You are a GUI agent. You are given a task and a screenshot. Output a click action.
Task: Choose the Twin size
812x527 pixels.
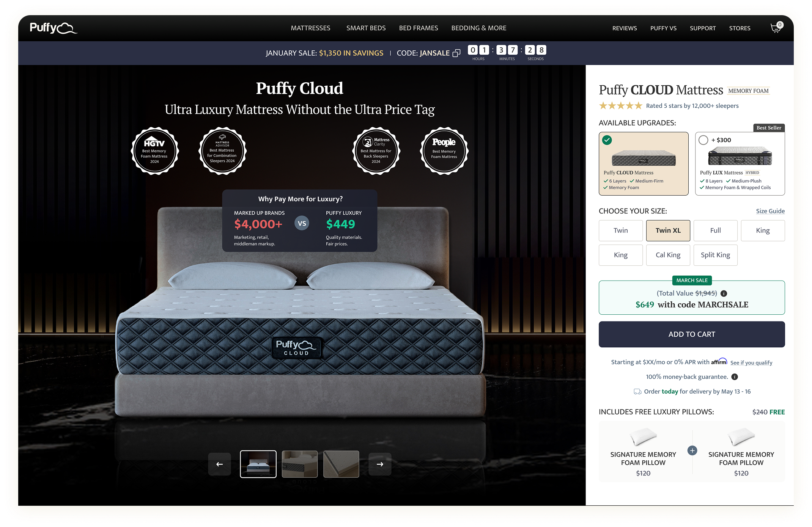point(621,231)
